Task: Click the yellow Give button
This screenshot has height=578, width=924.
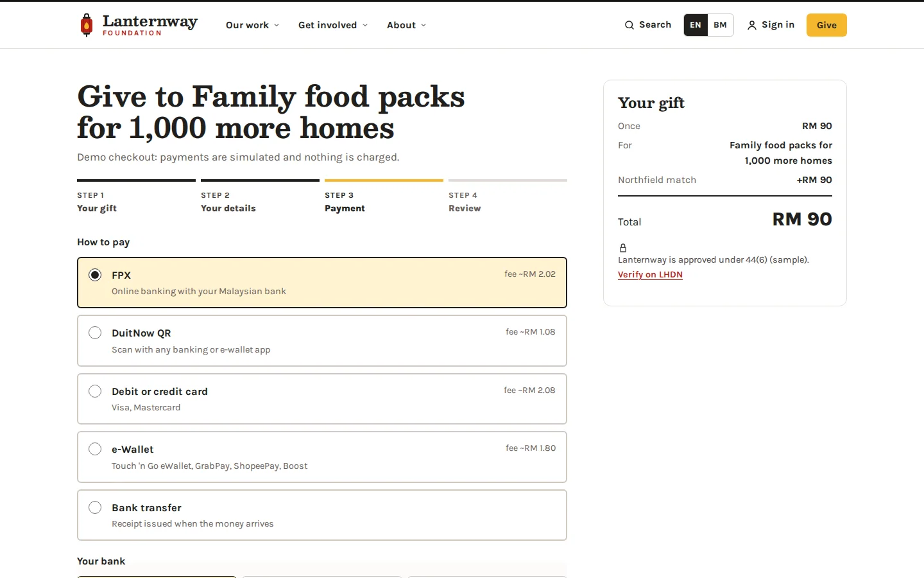Action: 826,25
